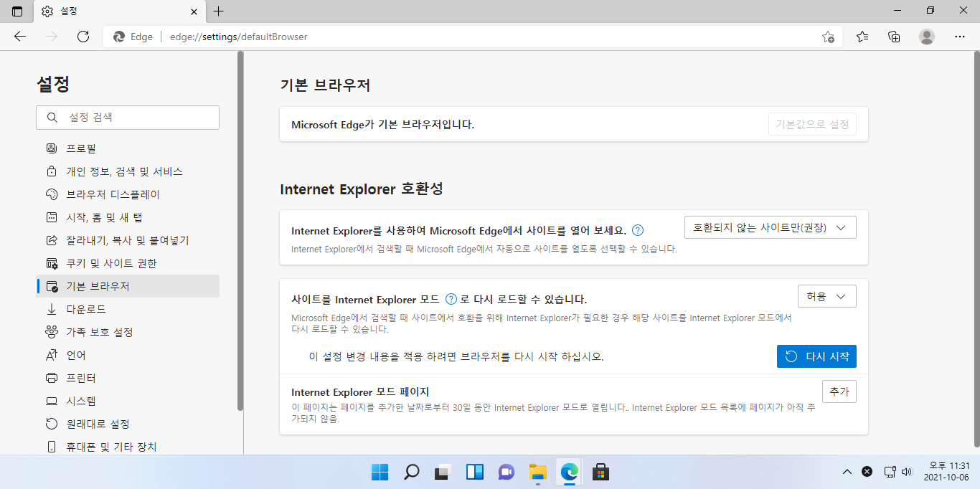This screenshot has width=980, height=489.
Task: Open the user profile avatar icon
Action: 927,37
